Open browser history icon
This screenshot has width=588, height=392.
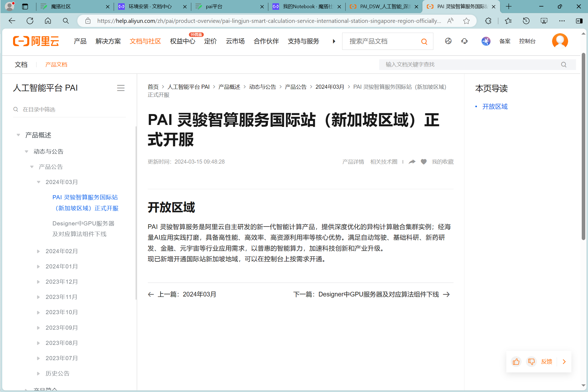click(526, 21)
